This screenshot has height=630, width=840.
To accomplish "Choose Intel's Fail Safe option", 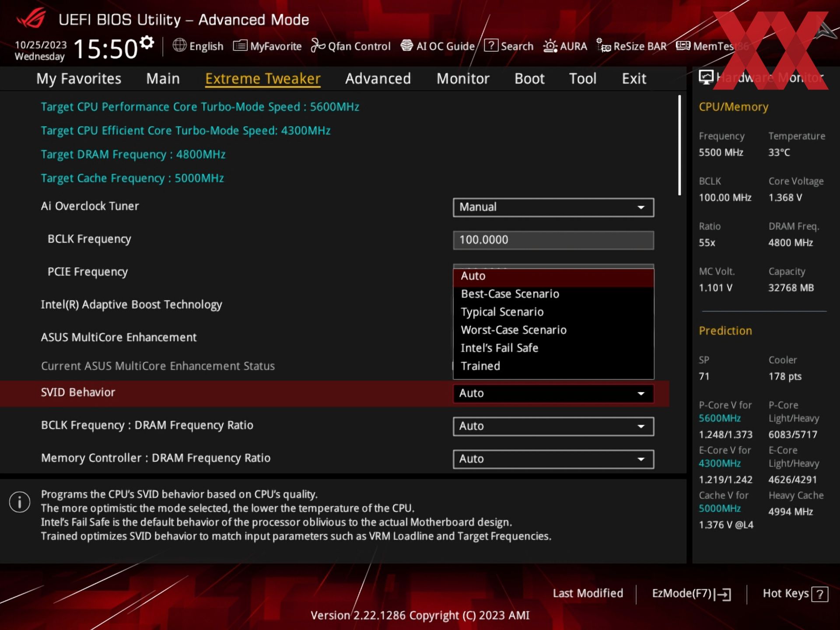I will [553, 348].
